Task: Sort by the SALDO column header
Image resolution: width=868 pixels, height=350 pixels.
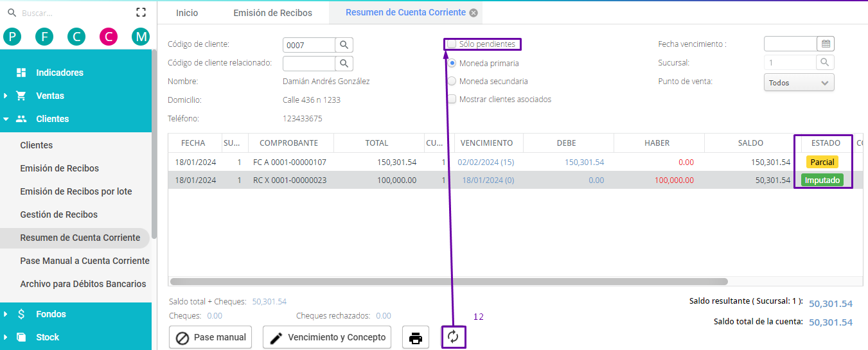Action: click(750, 143)
